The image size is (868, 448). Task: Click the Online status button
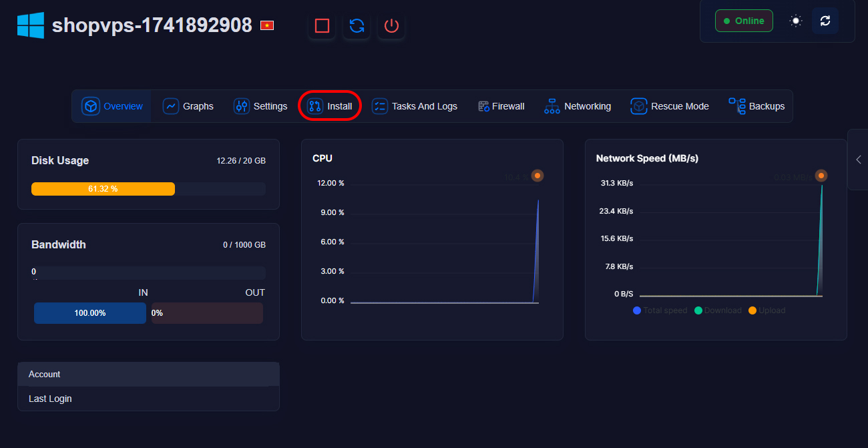tap(744, 21)
